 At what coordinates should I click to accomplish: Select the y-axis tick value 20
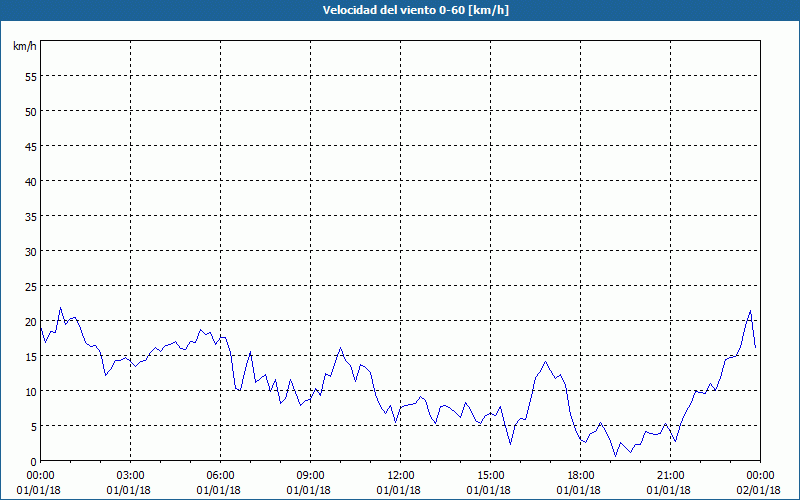pyautogui.click(x=31, y=321)
